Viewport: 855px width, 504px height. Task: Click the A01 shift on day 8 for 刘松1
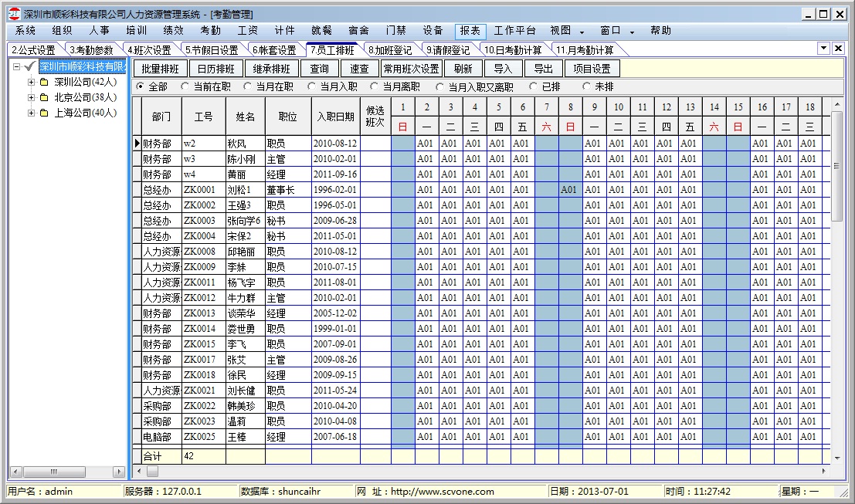point(570,190)
